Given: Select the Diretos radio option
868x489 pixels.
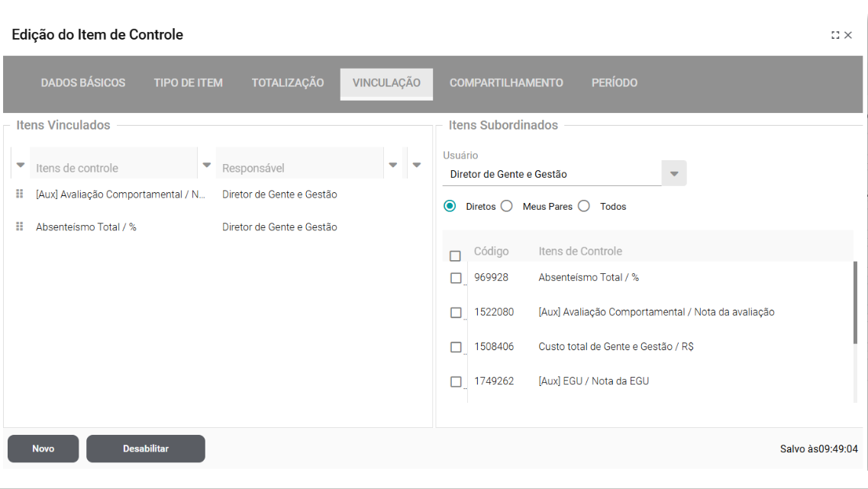Looking at the screenshot, I should (x=450, y=206).
